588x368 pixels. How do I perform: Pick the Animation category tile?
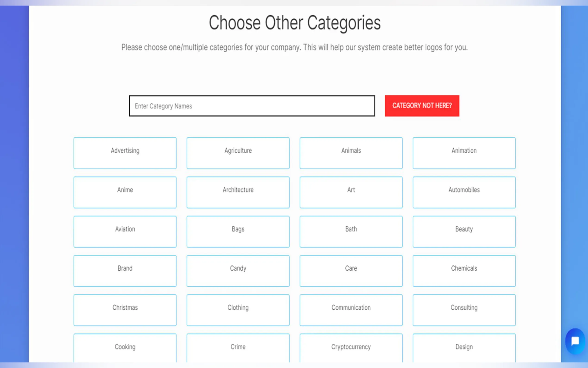pos(464,153)
